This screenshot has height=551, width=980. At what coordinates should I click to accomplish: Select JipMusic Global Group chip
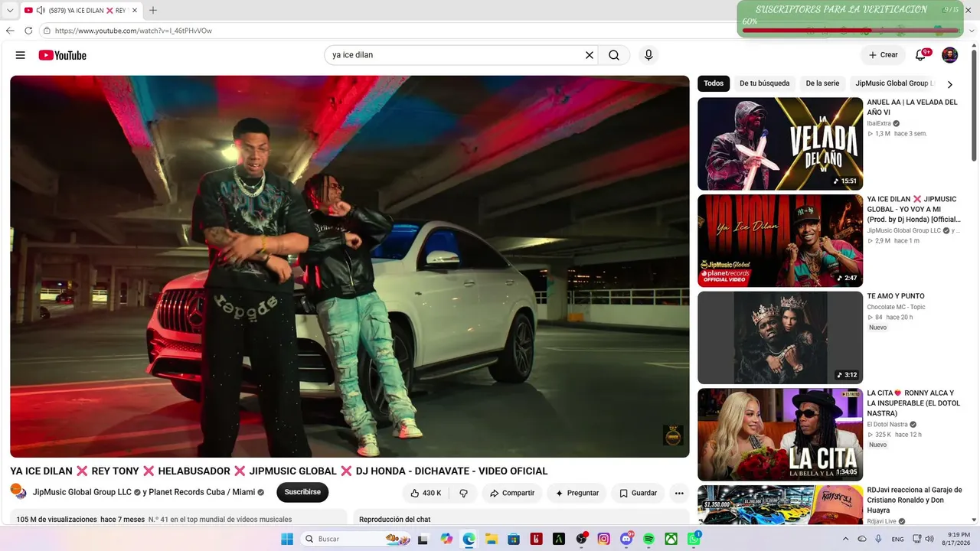pyautogui.click(x=894, y=83)
